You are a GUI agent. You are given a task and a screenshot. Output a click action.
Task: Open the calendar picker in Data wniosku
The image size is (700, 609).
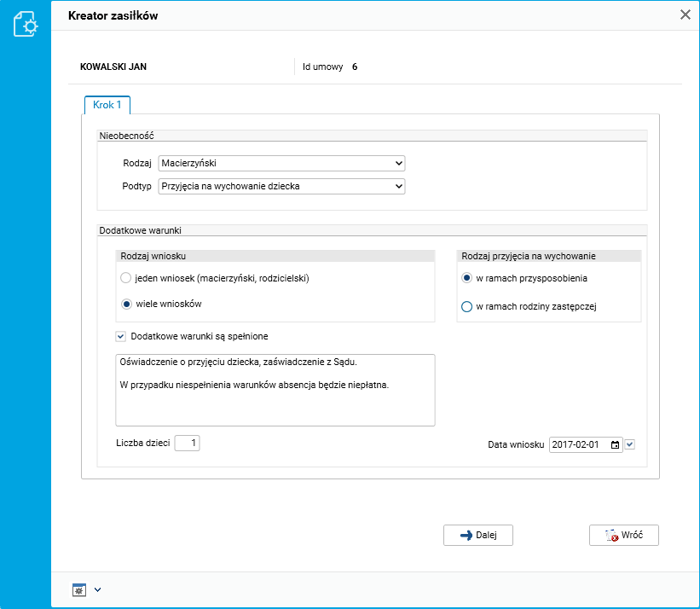click(x=616, y=444)
